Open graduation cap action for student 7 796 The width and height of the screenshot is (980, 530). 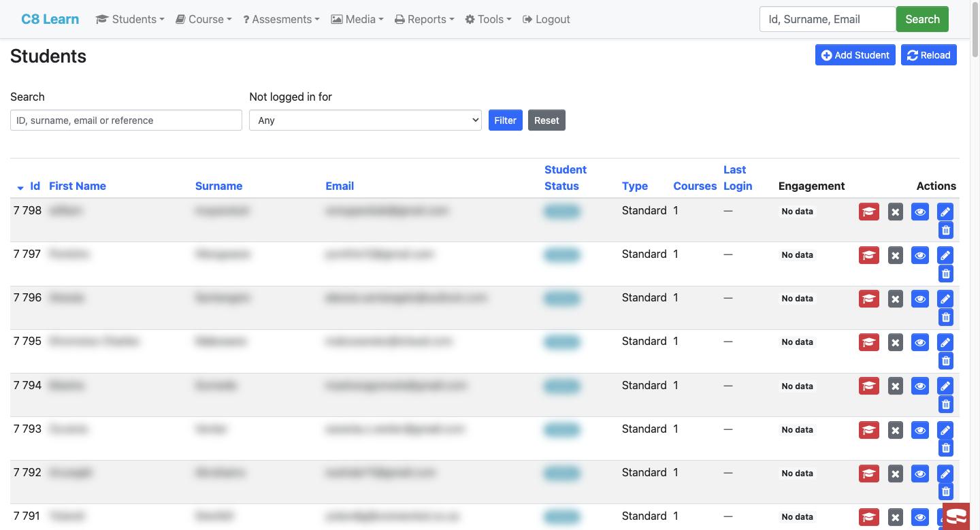coord(869,299)
